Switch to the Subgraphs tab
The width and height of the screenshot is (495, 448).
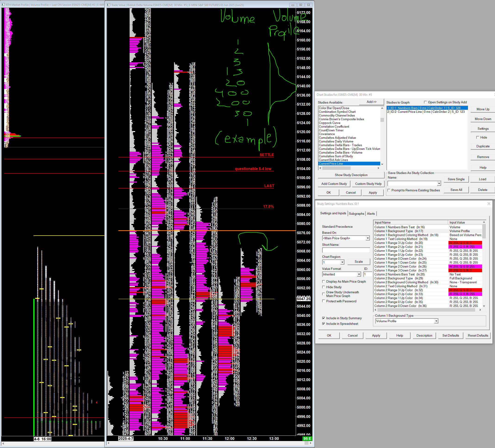[x=356, y=214]
